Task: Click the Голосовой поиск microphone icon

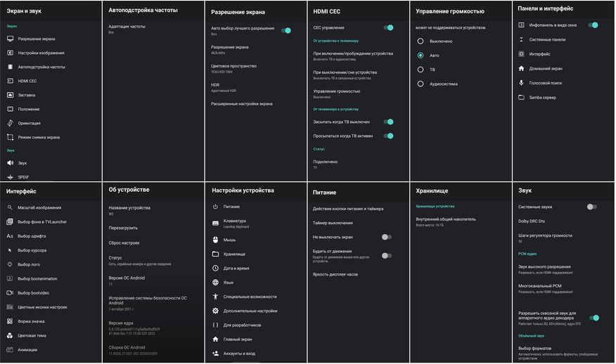Action: (521, 83)
